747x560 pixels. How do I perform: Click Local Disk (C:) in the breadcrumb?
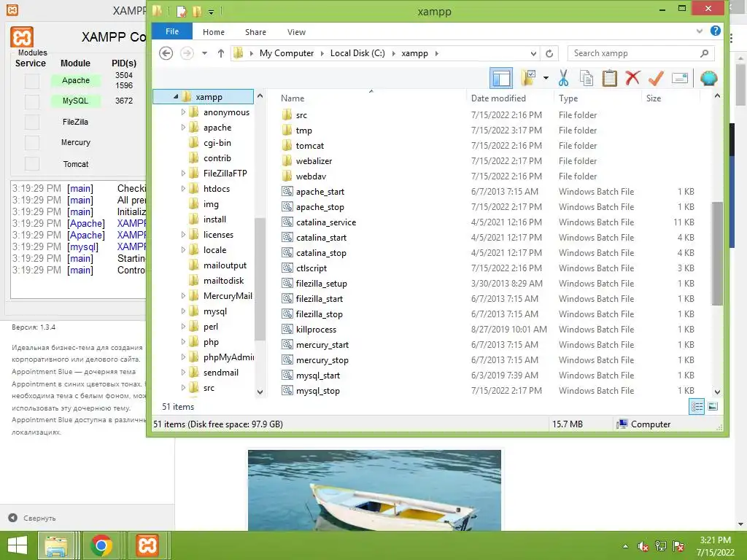coord(357,53)
